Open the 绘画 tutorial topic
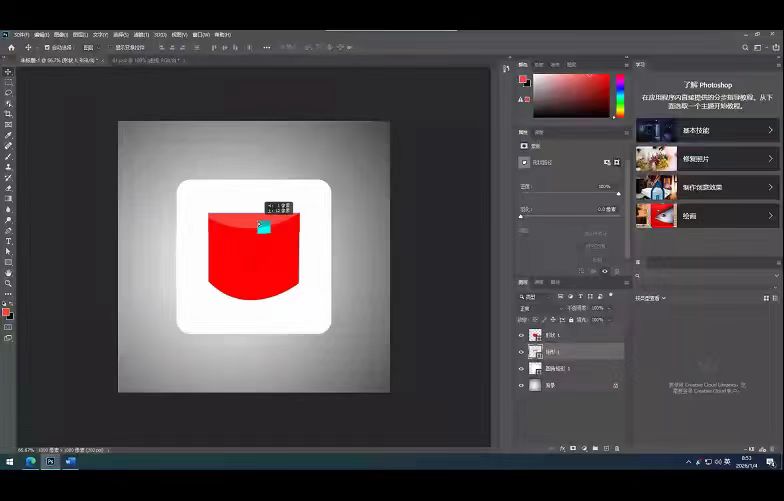Screen dimensions: 784x501 click(706, 216)
